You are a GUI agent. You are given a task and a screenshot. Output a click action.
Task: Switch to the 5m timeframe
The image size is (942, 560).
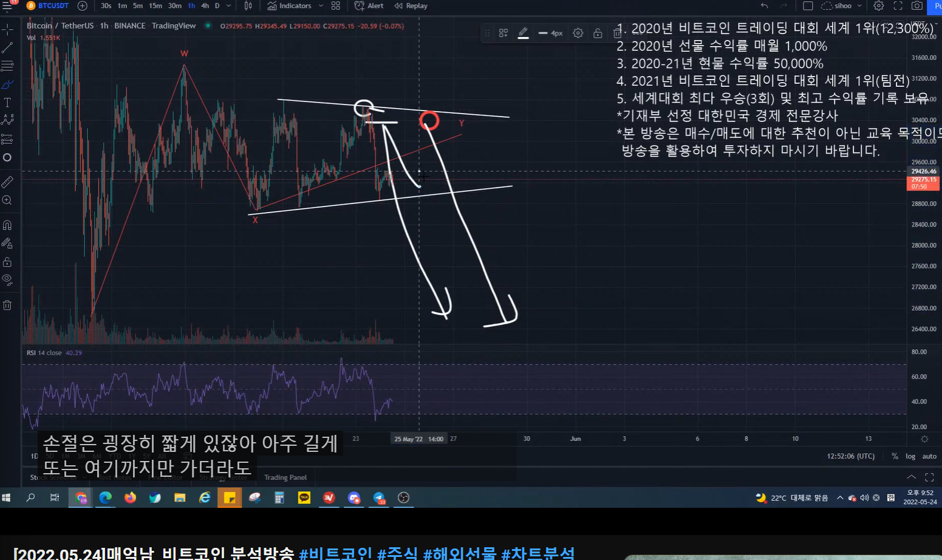tap(138, 5)
